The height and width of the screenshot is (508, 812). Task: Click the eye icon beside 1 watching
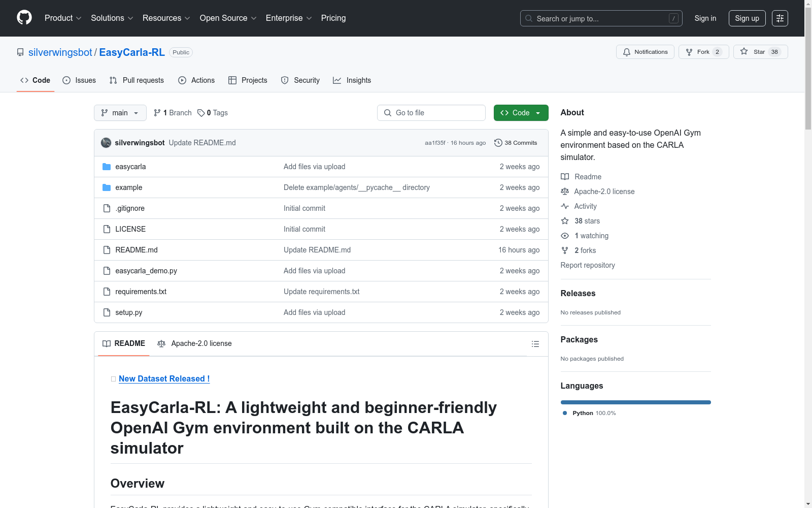565,236
